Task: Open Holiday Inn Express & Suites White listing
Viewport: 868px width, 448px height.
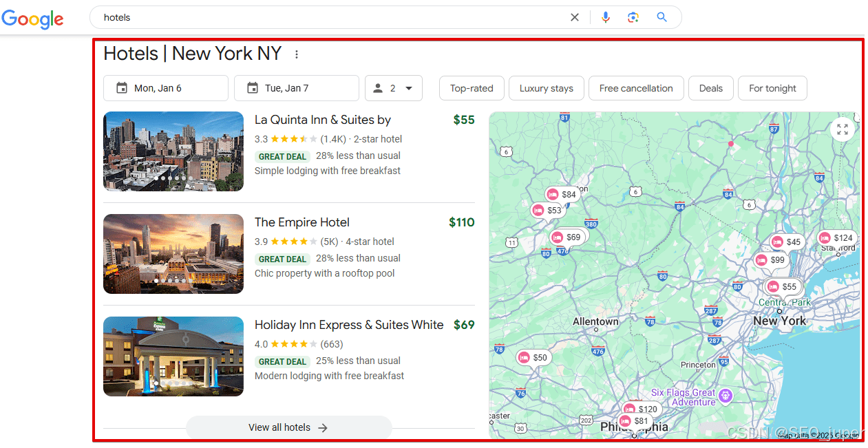Action: pos(349,325)
